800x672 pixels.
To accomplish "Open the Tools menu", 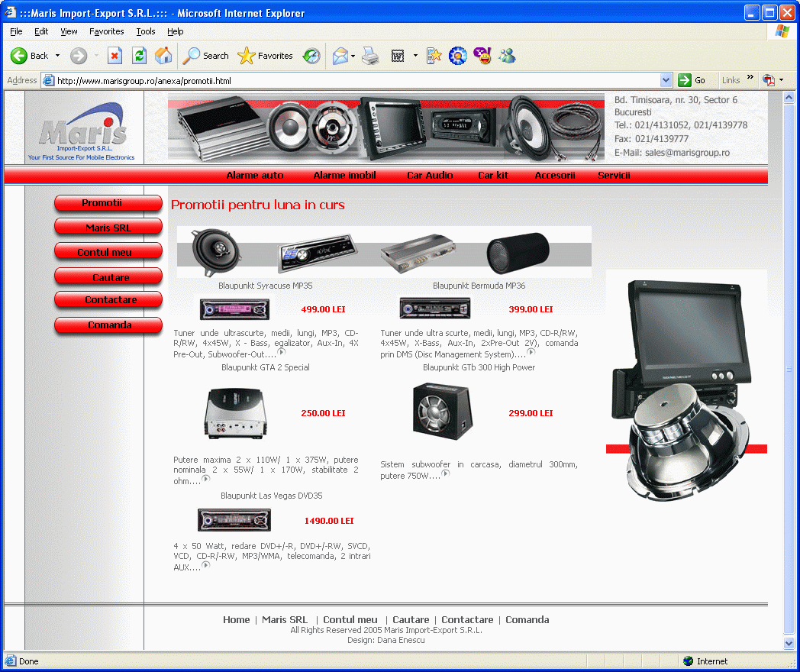I will point(145,31).
